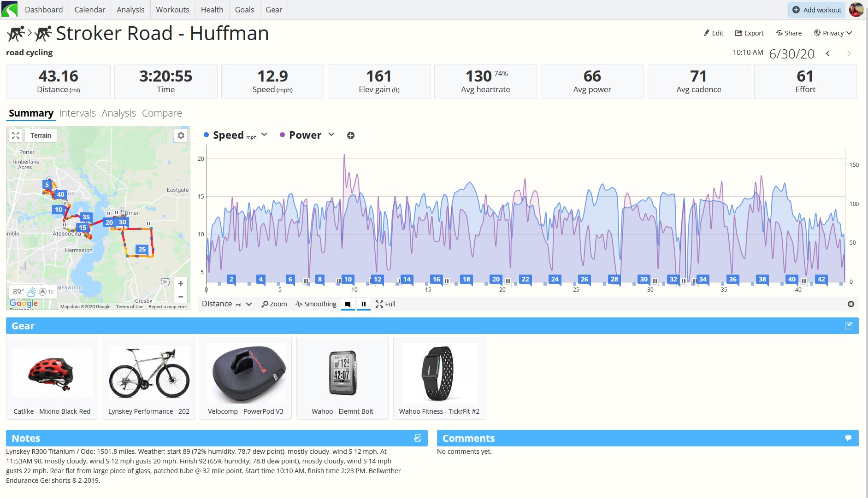The image size is (868, 498).
Task: Expand the Power metric dropdown
Action: point(331,135)
